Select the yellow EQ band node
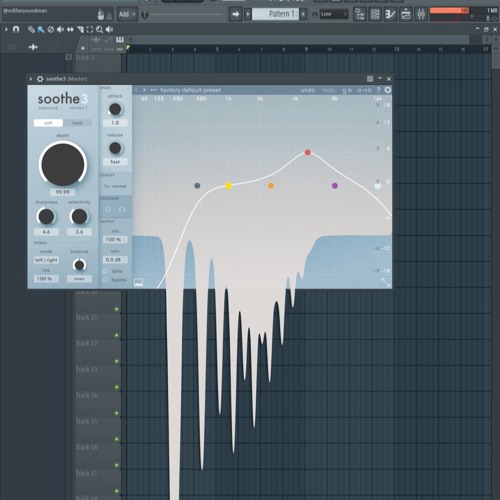 (x=229, y=186)
